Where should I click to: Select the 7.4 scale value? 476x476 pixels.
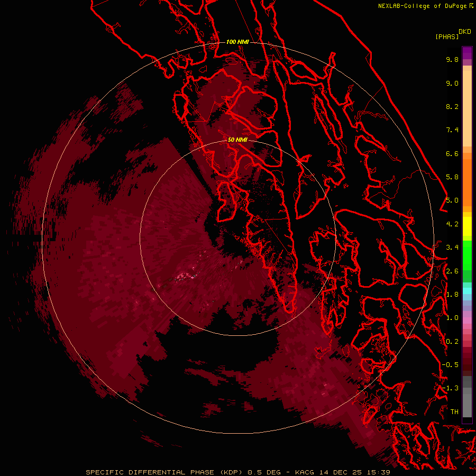pyautogui.click(x=452, y=130)
